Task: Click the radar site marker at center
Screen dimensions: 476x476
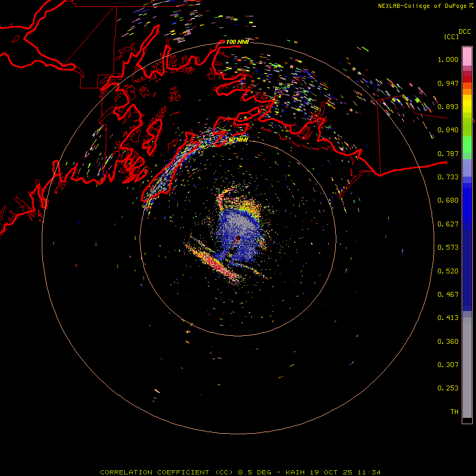Action: (237, 240)
